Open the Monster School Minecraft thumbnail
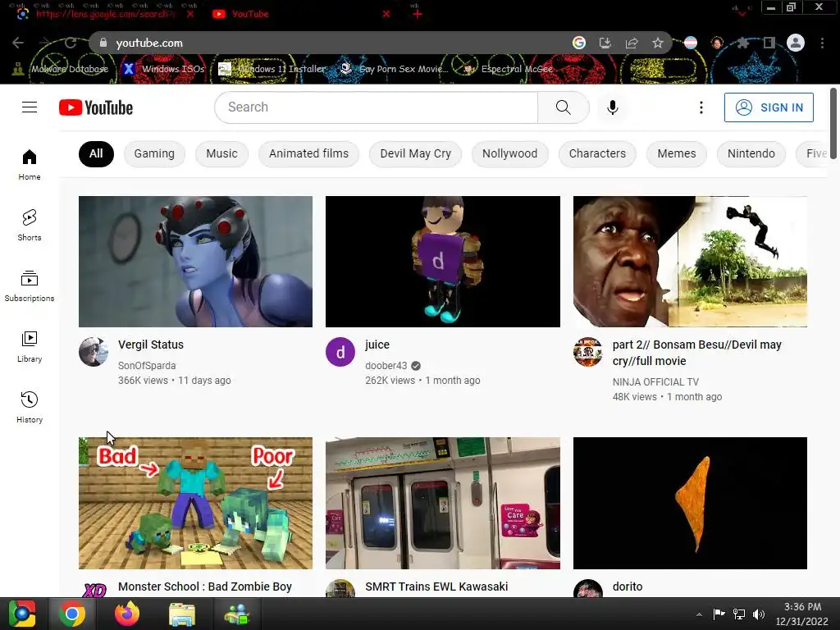840x630 pixels. point(195,503)
